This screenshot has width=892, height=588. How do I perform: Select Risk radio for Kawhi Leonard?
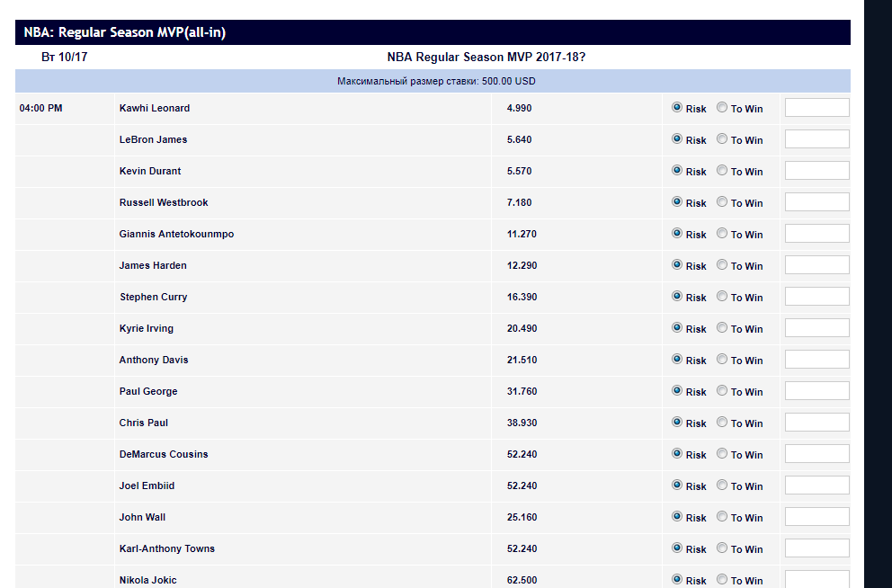coord(677,108)
